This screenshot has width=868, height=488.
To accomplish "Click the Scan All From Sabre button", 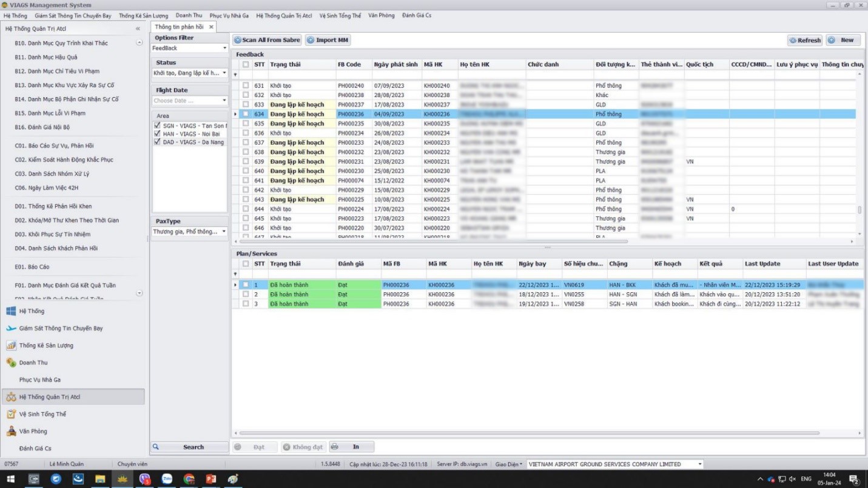I will click(267, 40).
